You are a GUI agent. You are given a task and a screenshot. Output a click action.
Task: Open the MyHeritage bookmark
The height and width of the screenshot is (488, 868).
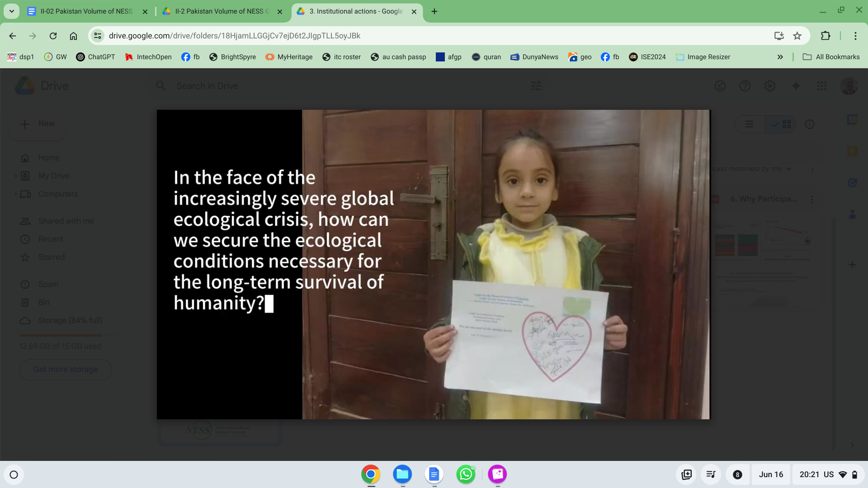[289, 57]
